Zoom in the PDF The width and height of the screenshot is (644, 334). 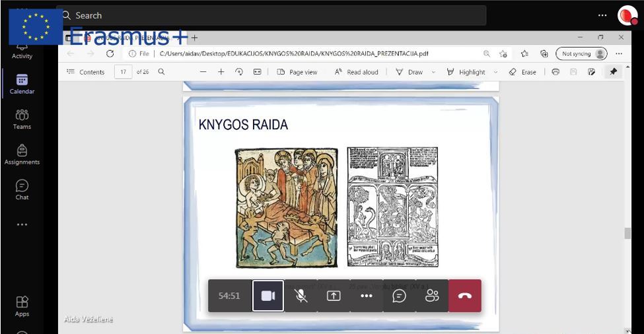point(221,72)
